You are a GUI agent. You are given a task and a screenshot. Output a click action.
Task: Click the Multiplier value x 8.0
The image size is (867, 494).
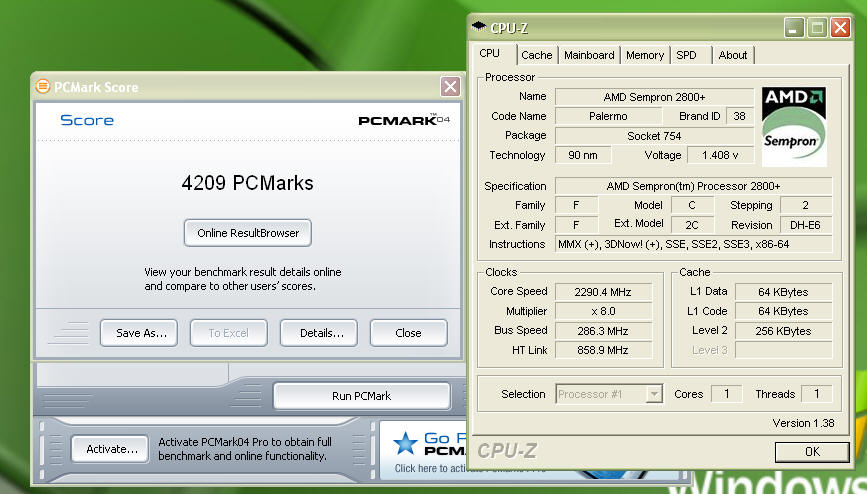[x=603, y=311]
